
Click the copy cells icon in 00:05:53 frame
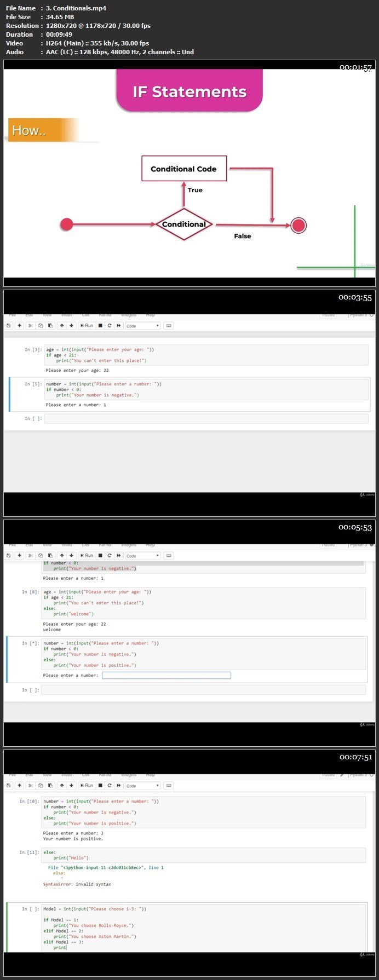(41, 556)
